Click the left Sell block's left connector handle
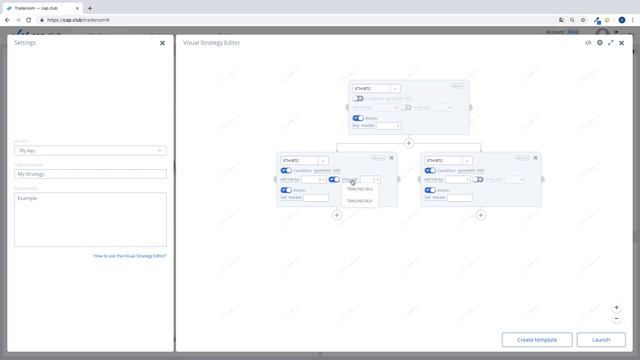Screen dimensions: 640x360 click(x=276, y=179)
